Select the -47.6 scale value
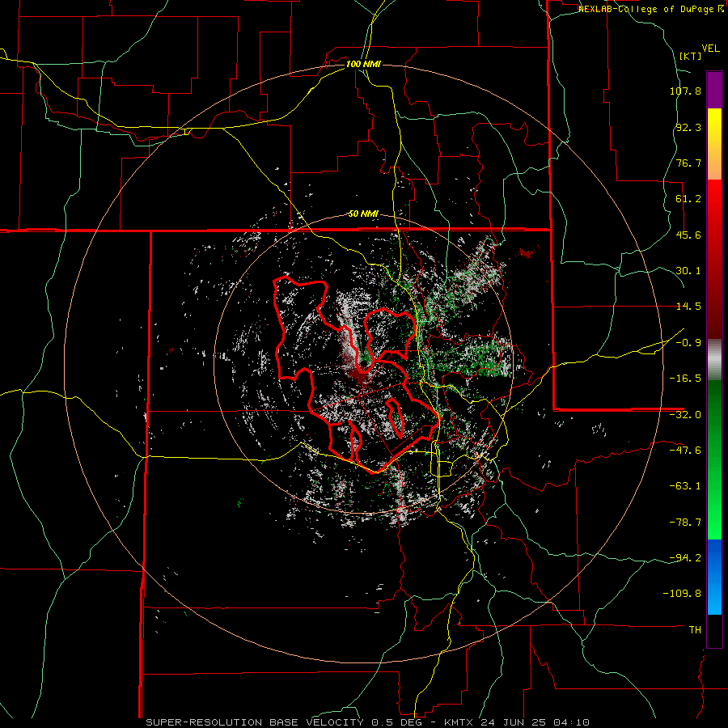728x728 pixels. click(x=685, y=451)
